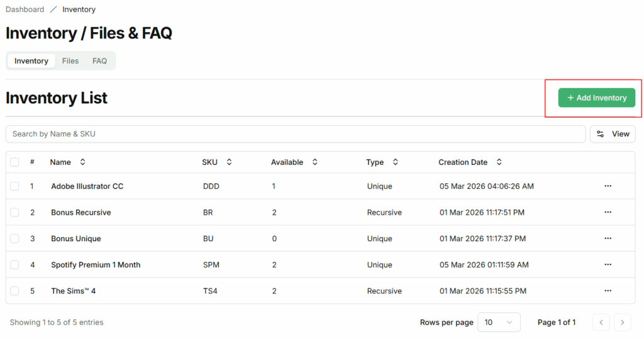The image size is (644, 340).
Task: Open three-dot menu for Bonus Recursive row
Action: click(608, 213)
